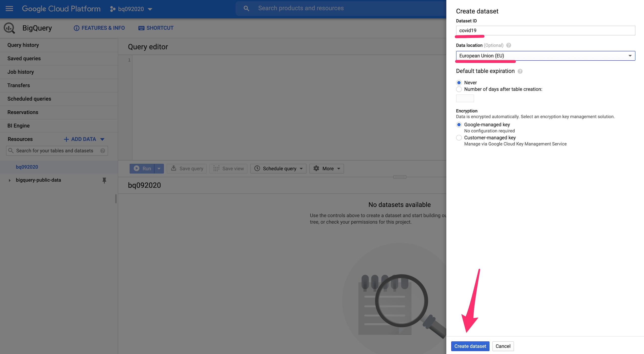Cancel dataset creation
The width and height of the screenshot is (644, 354).
pos(503,346)
